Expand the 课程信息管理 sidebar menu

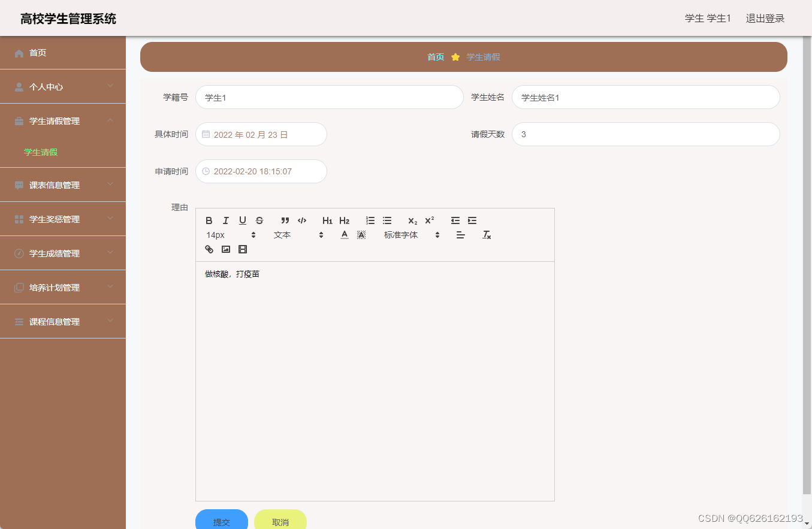click(x=63, y=322)
